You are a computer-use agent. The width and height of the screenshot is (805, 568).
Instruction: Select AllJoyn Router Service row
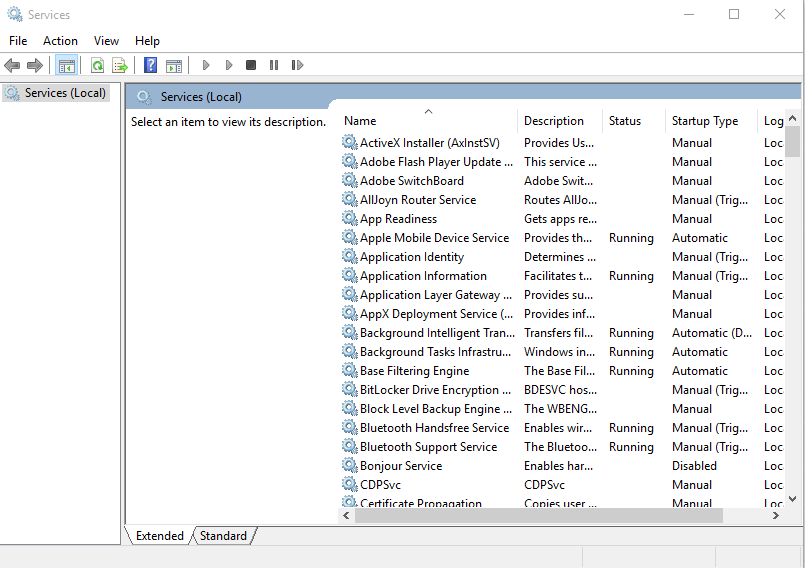(562, 200)
